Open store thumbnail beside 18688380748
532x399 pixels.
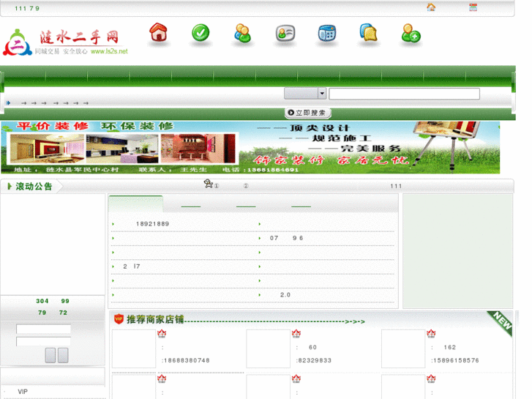pos(134,348)
